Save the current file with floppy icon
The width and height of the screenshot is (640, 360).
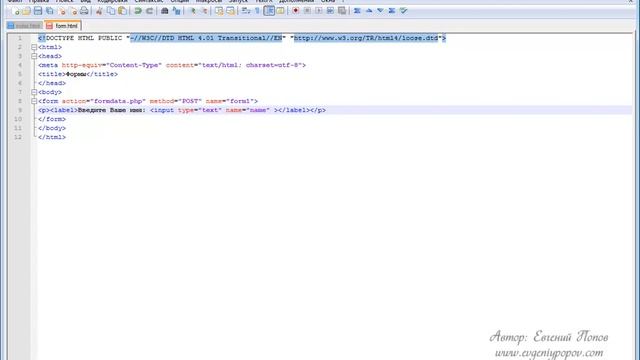[x=38, y=11]
